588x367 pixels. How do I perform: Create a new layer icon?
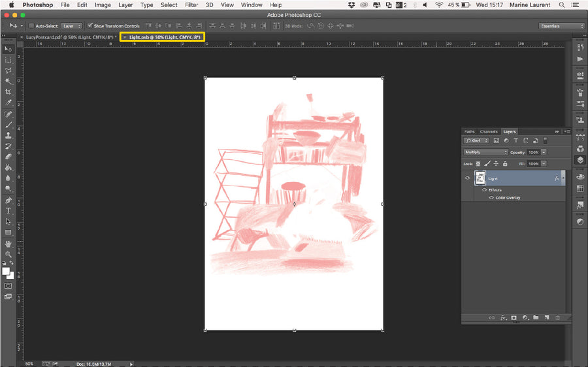(547, 317)
